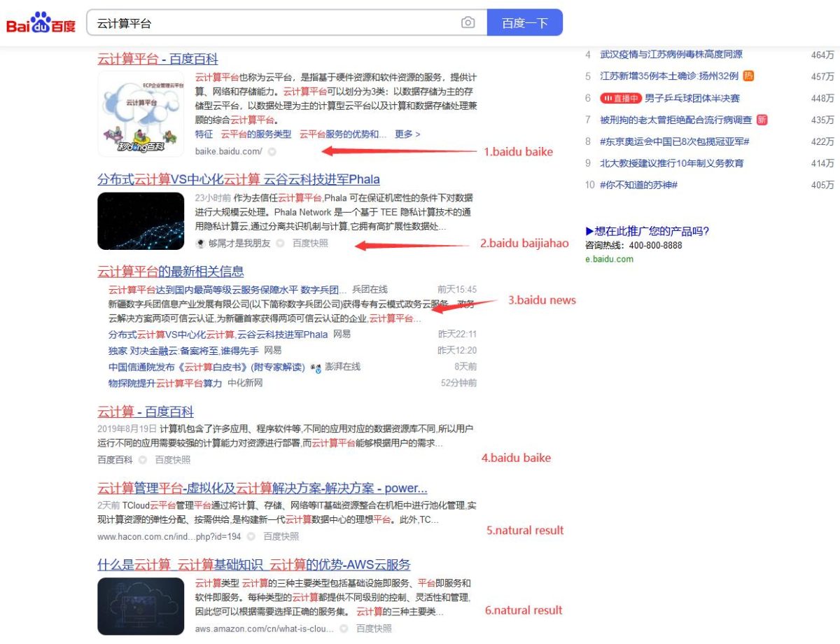Open 云计算平台 - 百度百科 result title
Screen dimensions: 840x644
pyautogui.click(x=157, y=59)
